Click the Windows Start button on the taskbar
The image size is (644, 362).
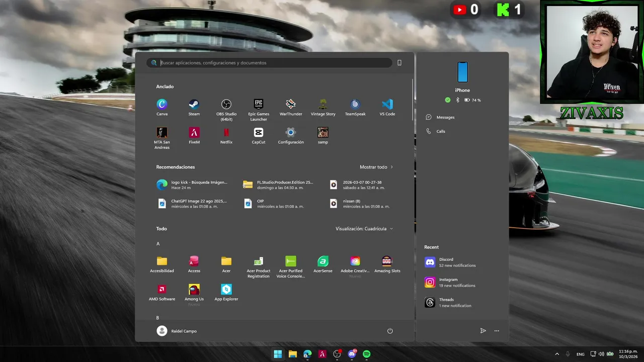[x=278, y=354]
